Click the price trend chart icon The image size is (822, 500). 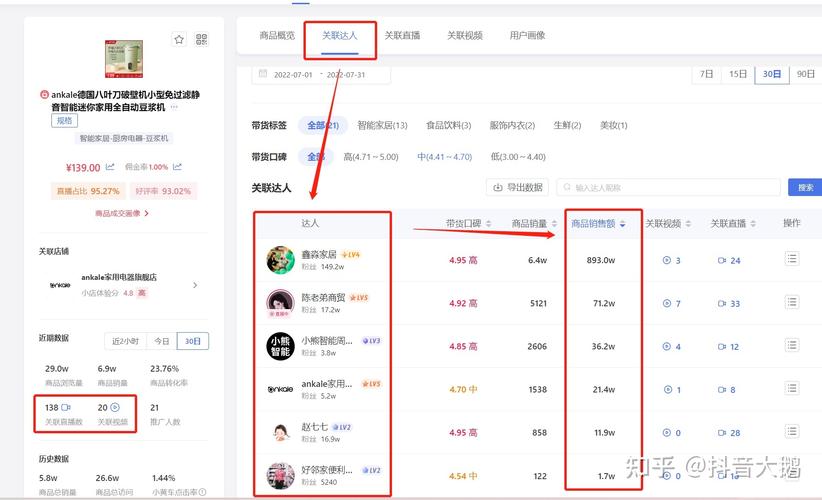pyautogui.click(x=110, y=167)
